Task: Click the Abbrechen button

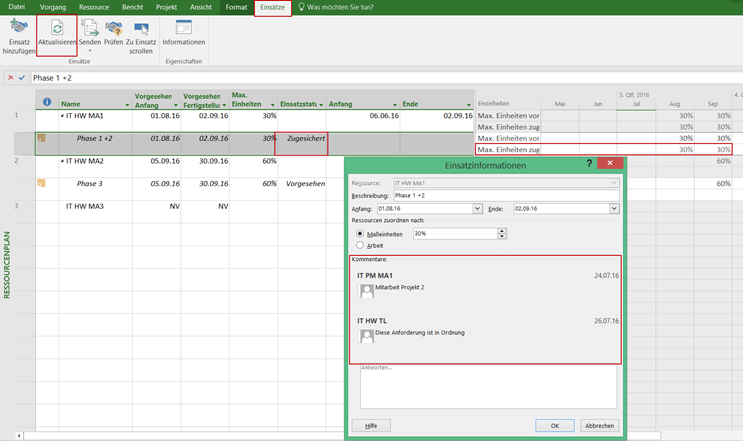Action: (x=599, y=425)
